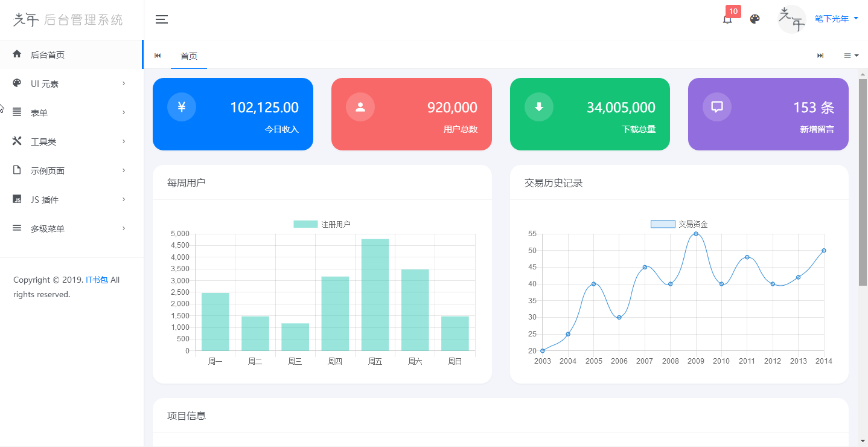Viewport: 868px width, 447px height.
Task: Open the theme palette icon in header
Action: point(755,19)
